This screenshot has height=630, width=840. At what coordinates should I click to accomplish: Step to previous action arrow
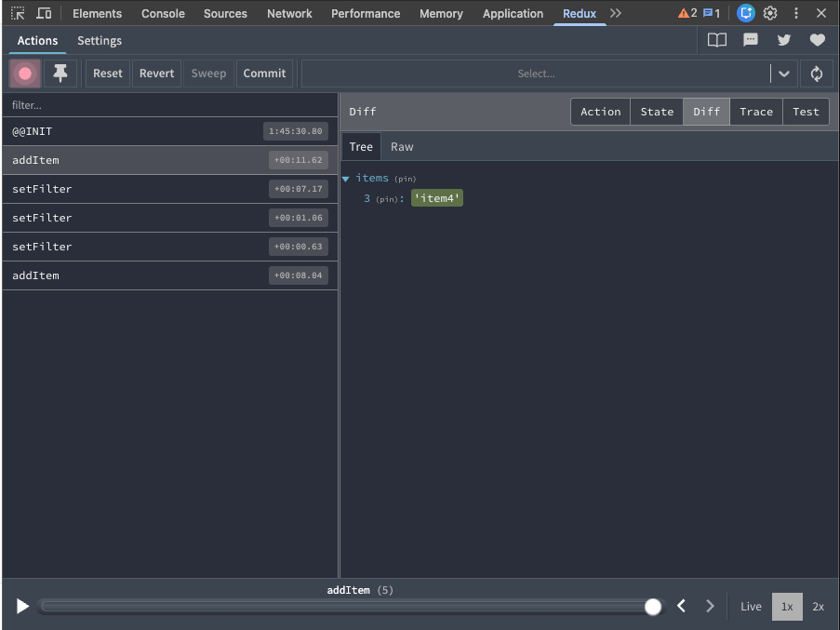(682, 606)
